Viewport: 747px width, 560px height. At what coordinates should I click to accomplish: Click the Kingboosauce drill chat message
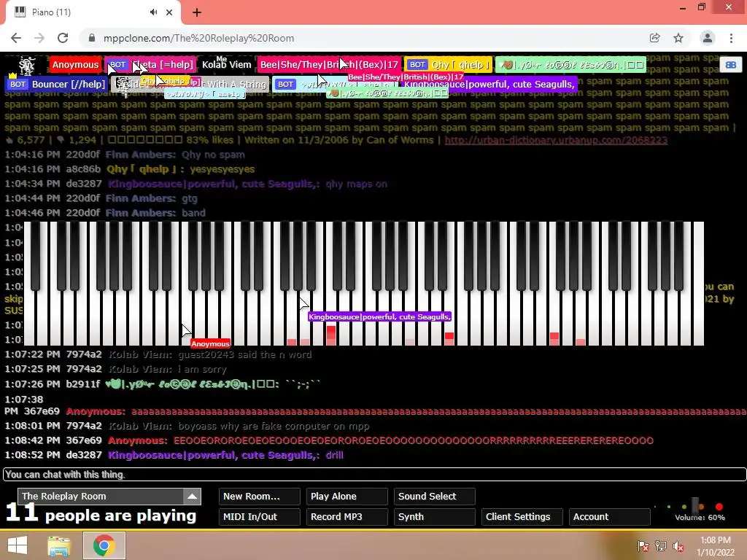[174, 455]
